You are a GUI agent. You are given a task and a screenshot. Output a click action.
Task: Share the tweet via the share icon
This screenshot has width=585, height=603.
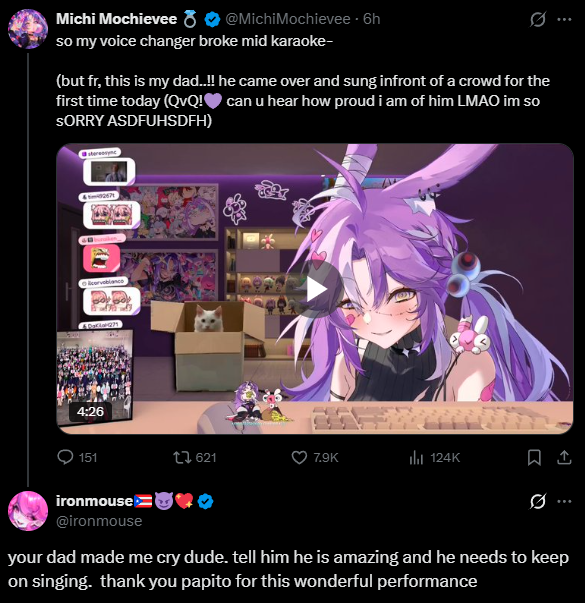564,457
